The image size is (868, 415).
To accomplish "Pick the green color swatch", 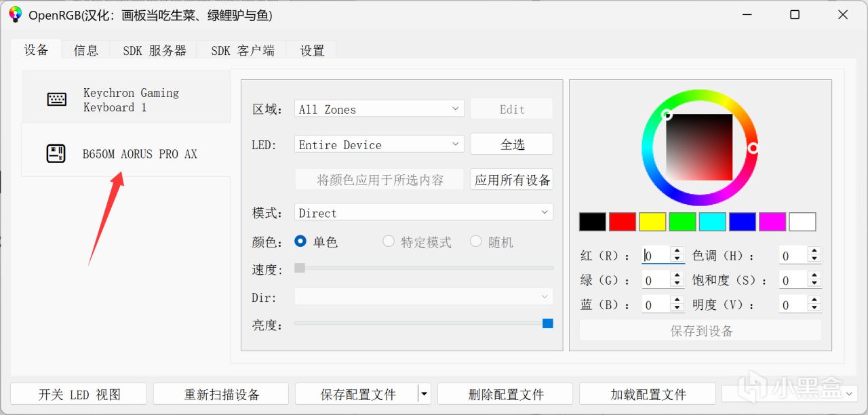I will pyautogui.click(x=683, y=222).
